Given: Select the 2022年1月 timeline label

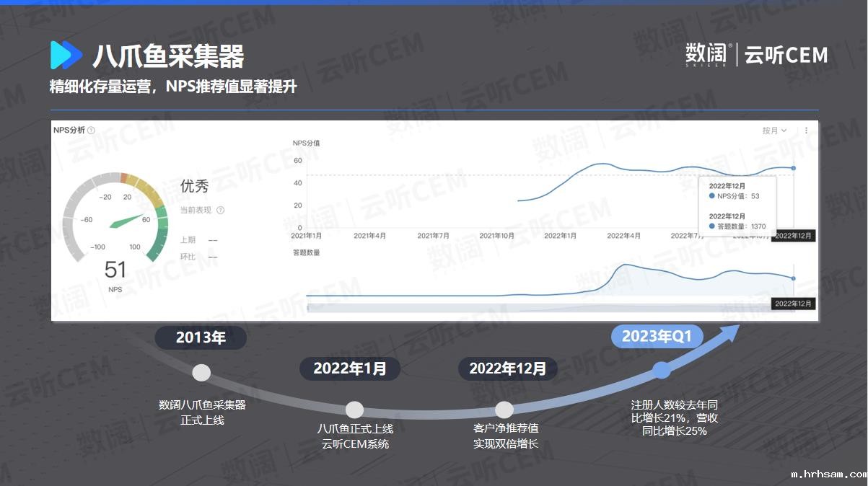Looking at the screenshot, I should tap(350, 368).
